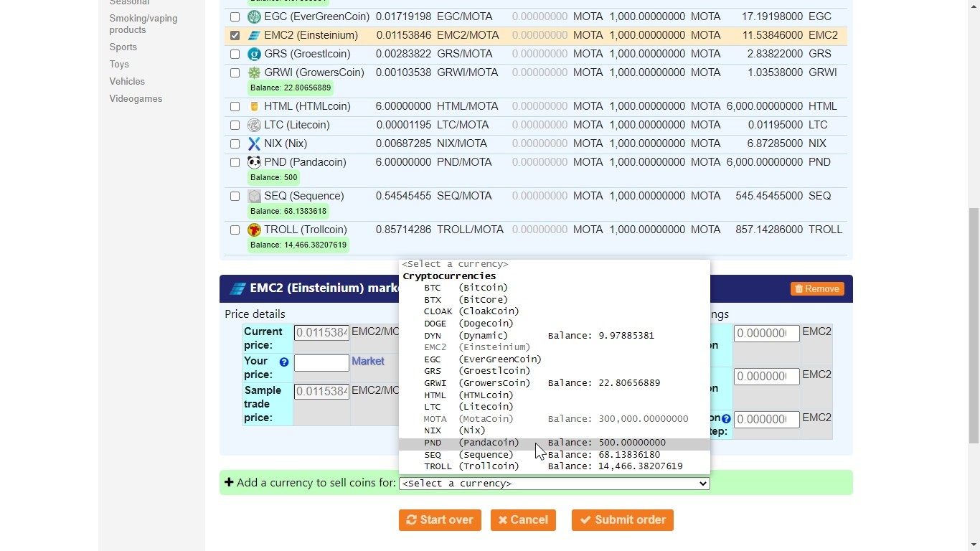Click the Nix X-shaped icon
The width and height of the screenshot is (980, 551).
tap(254, 143)
